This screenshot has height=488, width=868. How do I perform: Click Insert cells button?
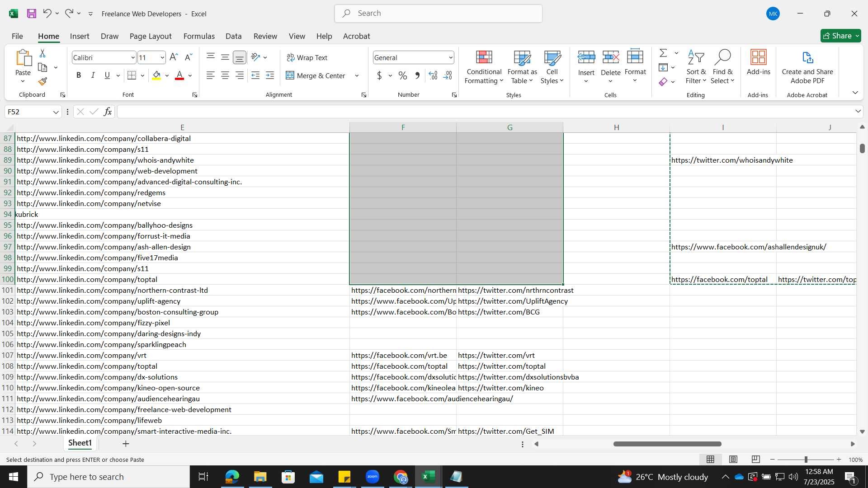click(x=586, y=67)
